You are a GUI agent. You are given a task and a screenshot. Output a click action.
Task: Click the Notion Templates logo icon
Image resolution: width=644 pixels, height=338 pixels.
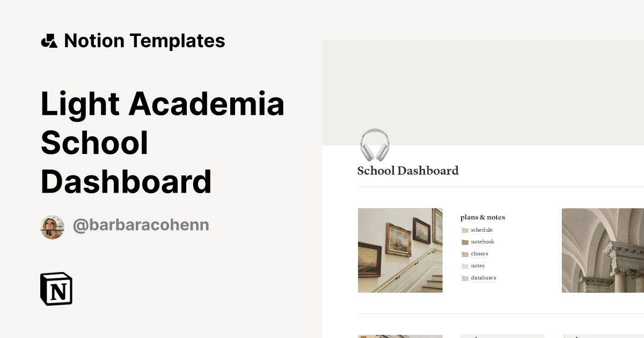click(x=49, y=40)
